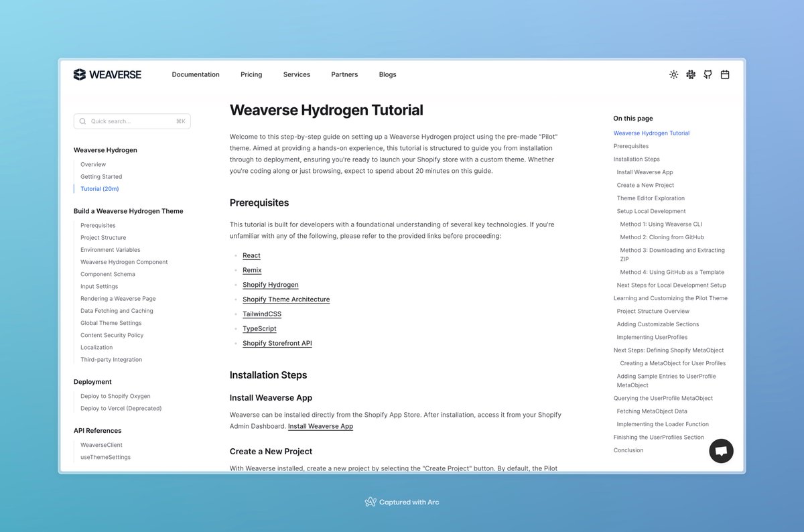The image size is (804, 532).
Task: Click the calendar icon in the header
Action: [x=725, y=74]
